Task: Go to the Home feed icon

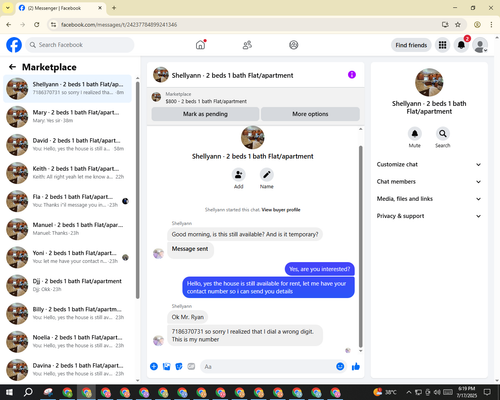Action: click(x=200, y=45)
